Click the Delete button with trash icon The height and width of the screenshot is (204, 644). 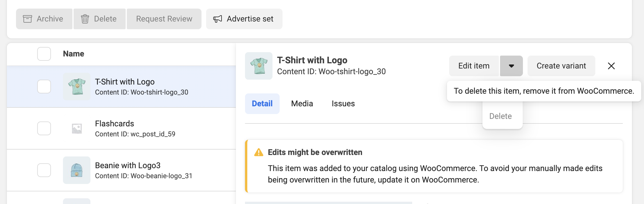coord(100,19)
